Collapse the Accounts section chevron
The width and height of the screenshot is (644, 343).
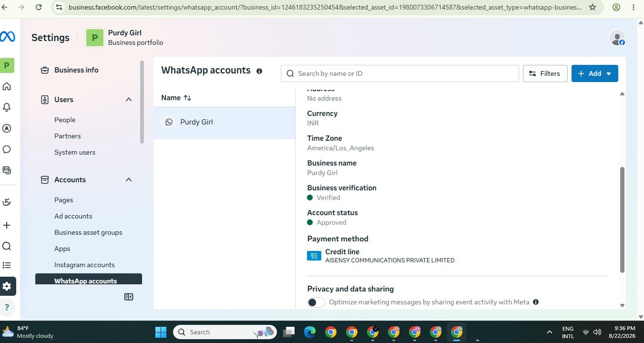[x=129, y=179]
